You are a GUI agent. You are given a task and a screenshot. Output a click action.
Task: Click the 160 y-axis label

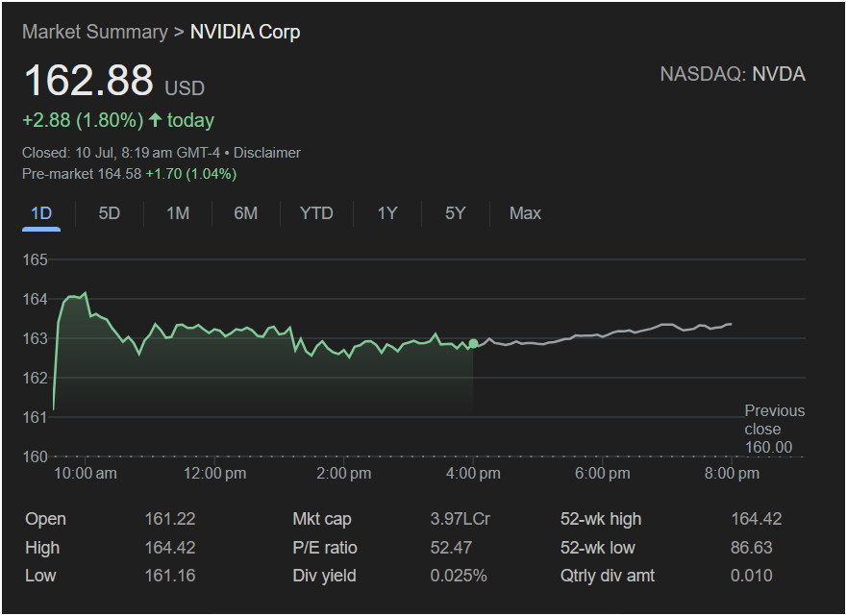tap(36, 456)
